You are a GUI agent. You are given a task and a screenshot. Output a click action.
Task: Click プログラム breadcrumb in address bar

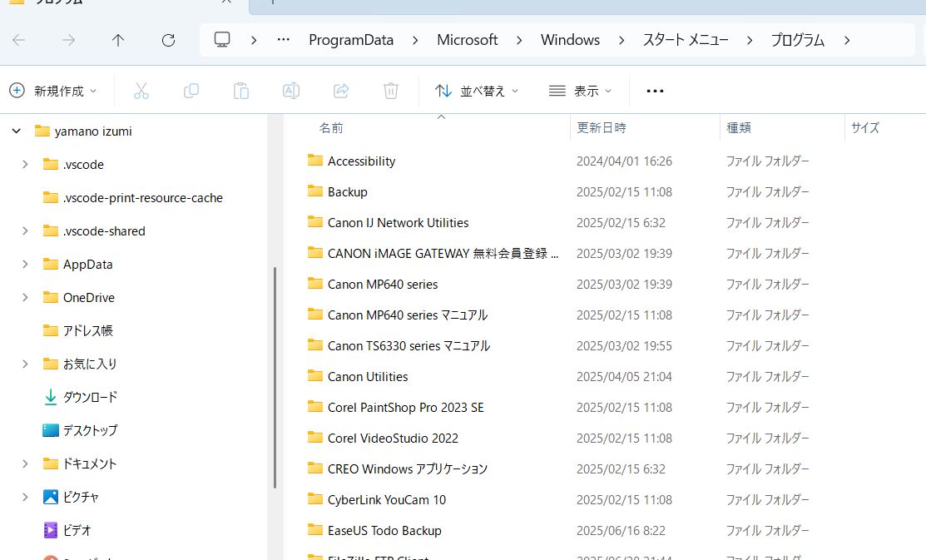798,40
